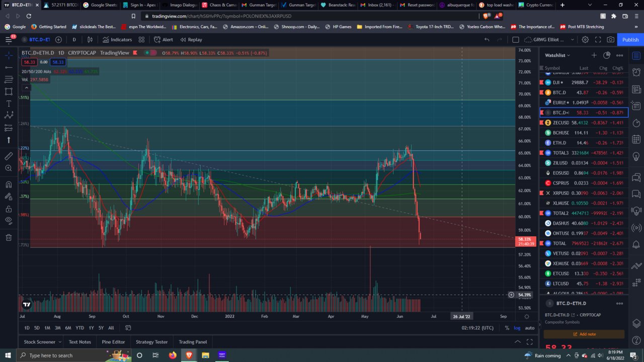Activate the Zoom In tool
This screenshot has height=362, width=644.
[9, 168]
